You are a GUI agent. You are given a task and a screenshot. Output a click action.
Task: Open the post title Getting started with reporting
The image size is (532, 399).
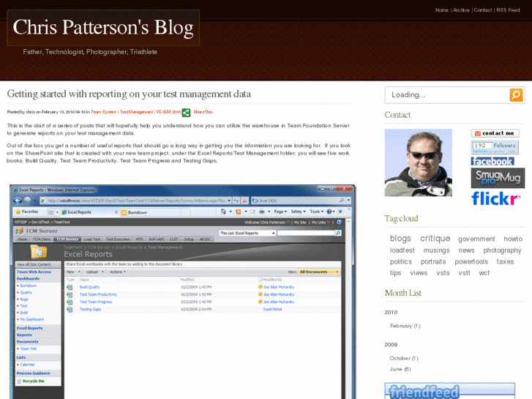[x=129, y=94]
